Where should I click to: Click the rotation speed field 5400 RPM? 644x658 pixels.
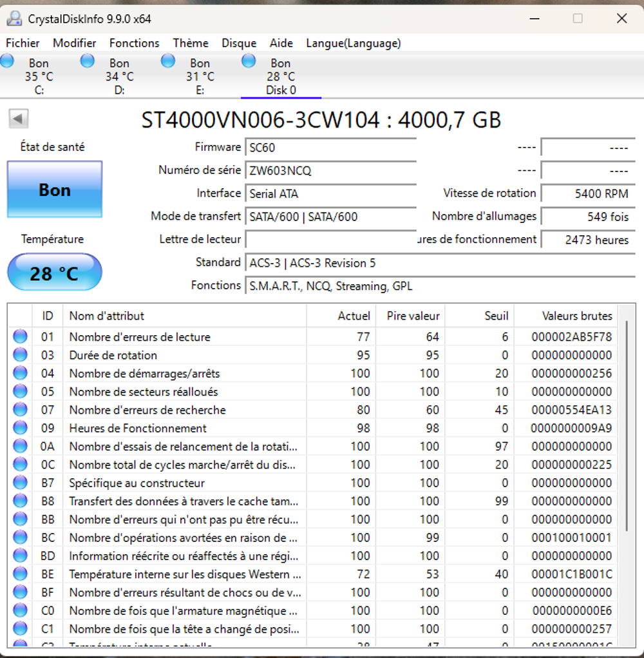(588, 194)
